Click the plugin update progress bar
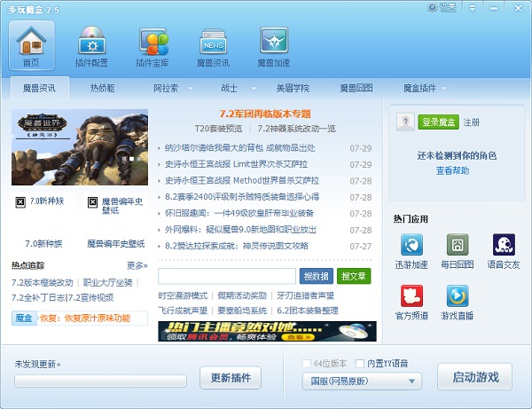532x409 pixels. click(x=100, y=381)
